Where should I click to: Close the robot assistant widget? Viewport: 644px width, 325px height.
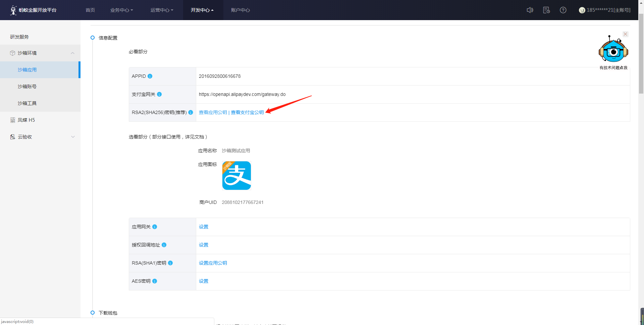[x=625, y=34]
